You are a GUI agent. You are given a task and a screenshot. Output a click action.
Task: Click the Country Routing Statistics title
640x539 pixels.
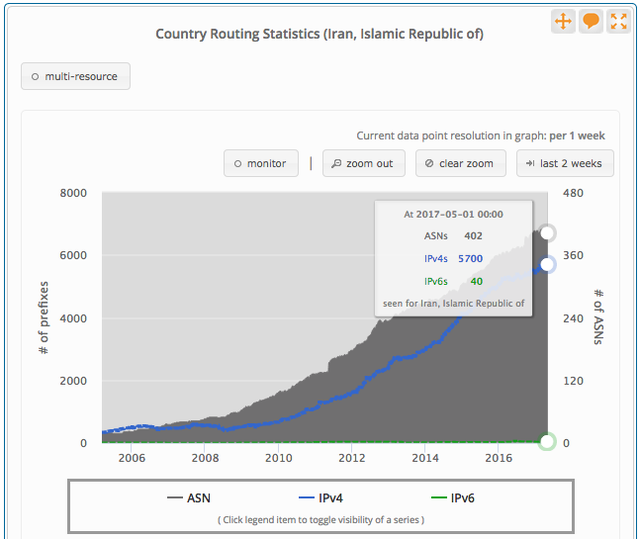pos(320,34)
